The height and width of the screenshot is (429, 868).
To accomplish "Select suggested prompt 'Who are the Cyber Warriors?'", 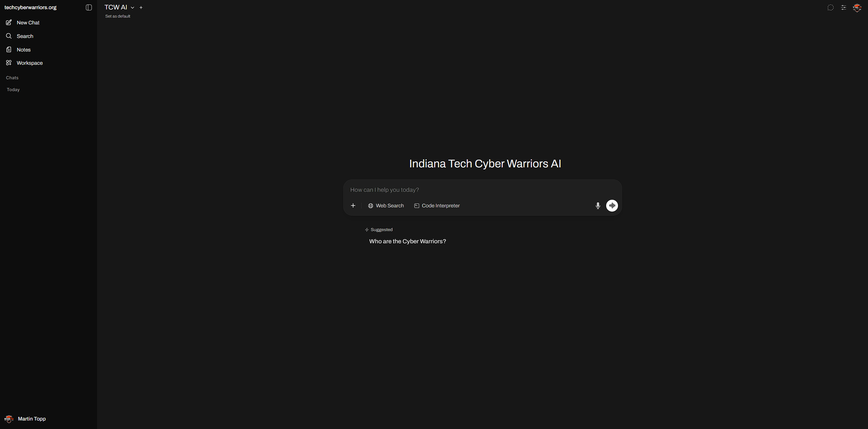I will (407, 241).
